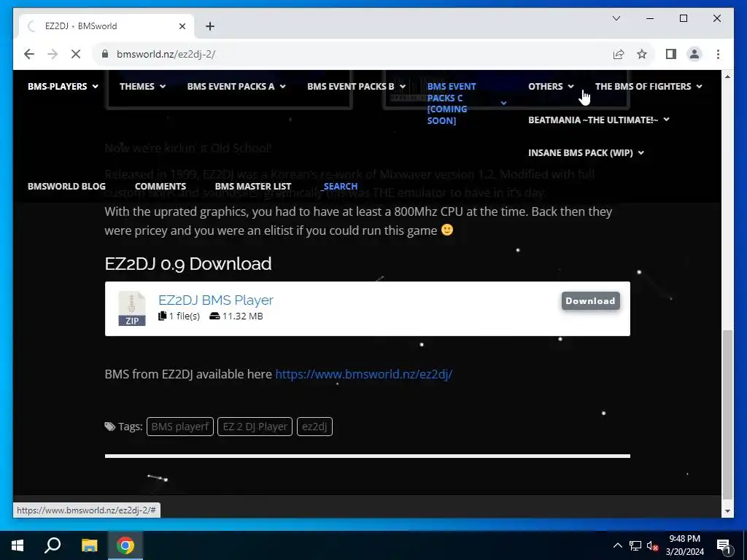Viewport: 747px width, 560px height.
Task: Click the 11.32 MB file size text
Action: coord(242,316)
